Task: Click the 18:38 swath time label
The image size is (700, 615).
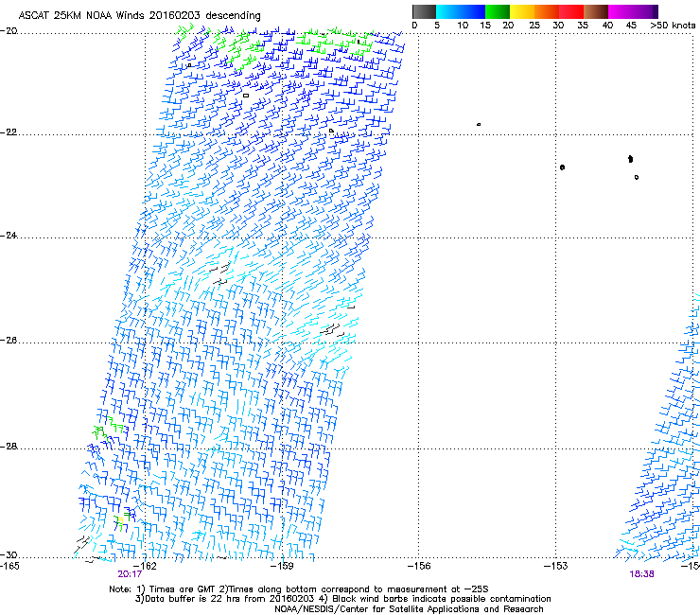Action: [x=641, y=573]
